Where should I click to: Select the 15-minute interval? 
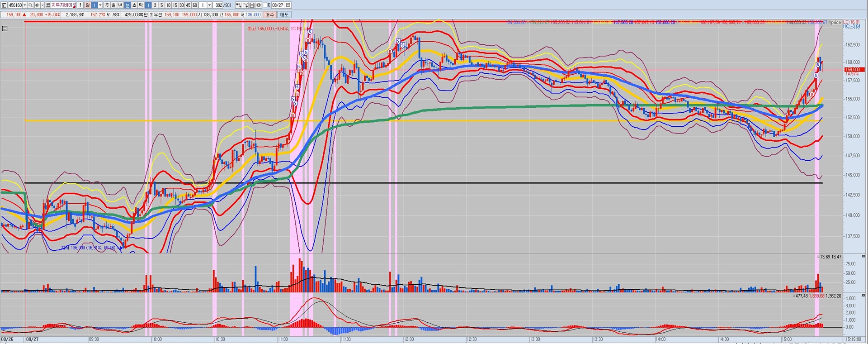click(x=175, y=5)
